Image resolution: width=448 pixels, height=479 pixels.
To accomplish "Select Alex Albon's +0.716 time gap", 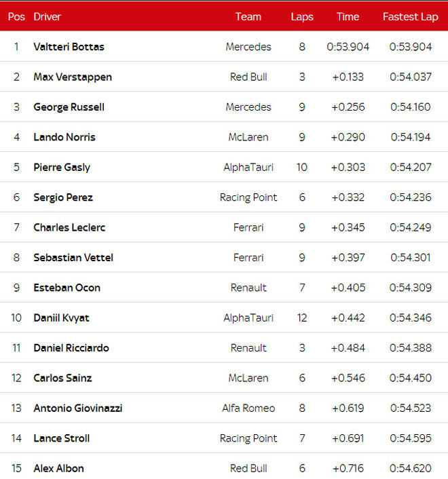I will [x=348, y=468].
